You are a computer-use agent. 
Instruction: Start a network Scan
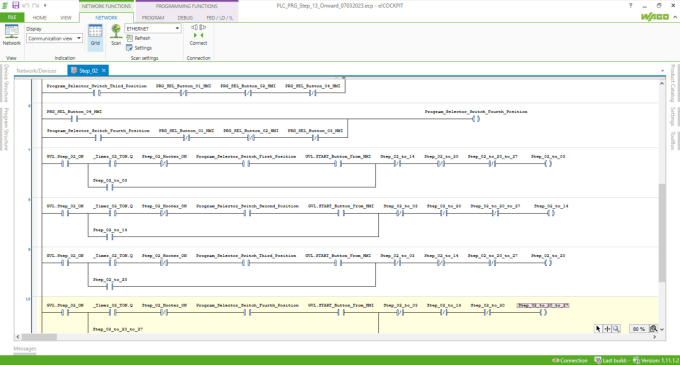pyautogui.click(x=116, y=35)
